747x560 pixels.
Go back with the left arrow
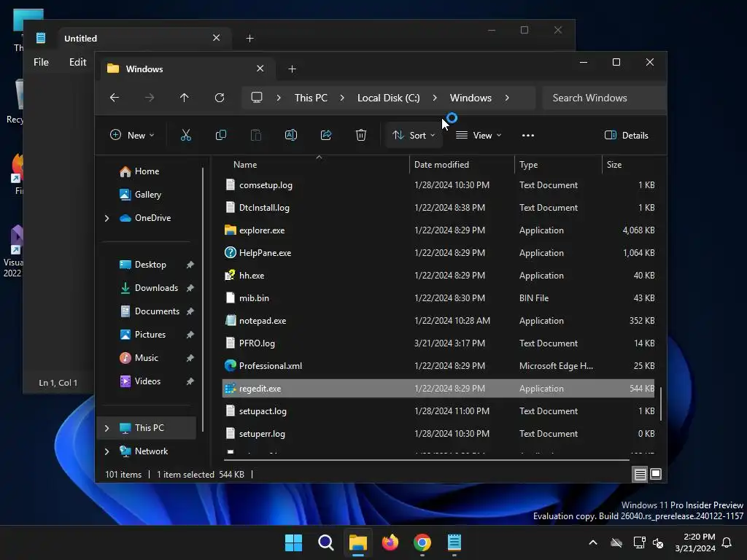pyautogui.click(x=115, y=98)
